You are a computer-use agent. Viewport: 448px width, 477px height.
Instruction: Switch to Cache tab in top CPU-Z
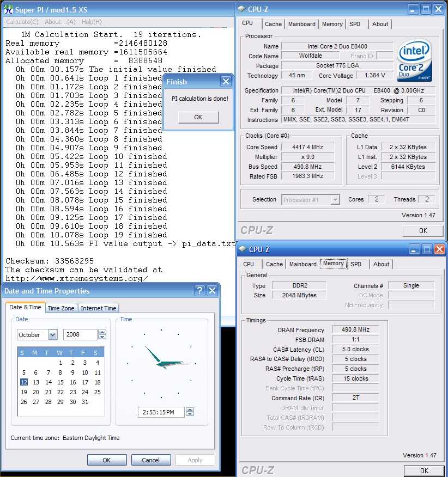[x=273, y=24]
